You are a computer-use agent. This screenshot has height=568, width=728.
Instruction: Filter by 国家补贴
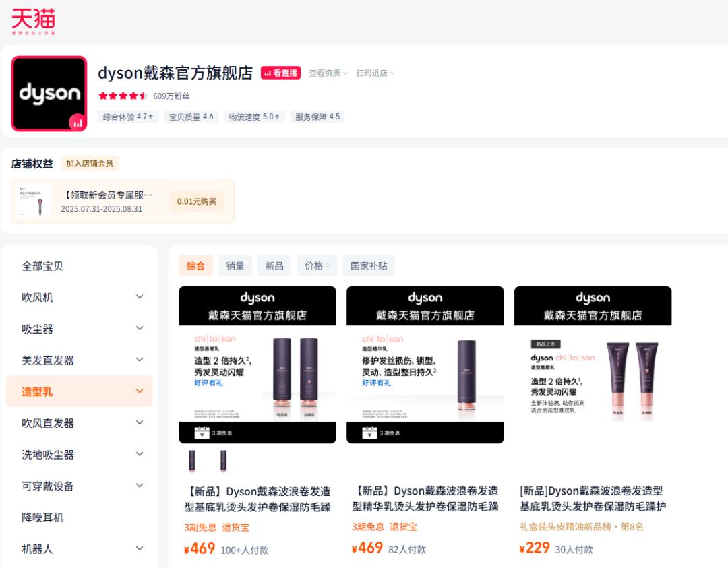coord(369,265)
